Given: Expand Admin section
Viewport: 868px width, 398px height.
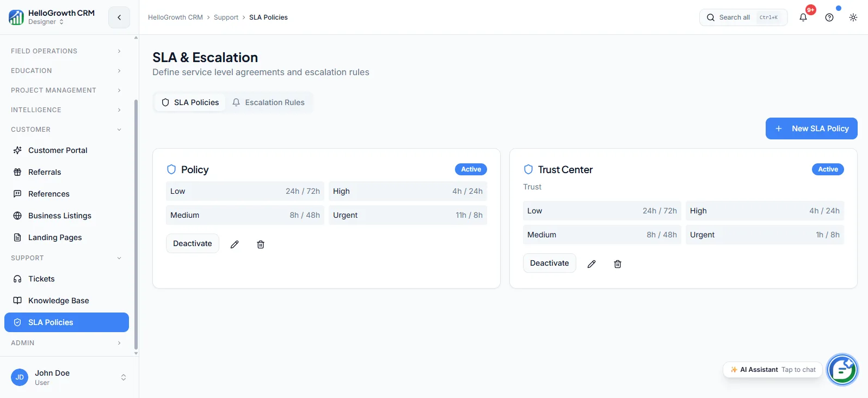Looking at the screenshot, I should tap(66, 343).
